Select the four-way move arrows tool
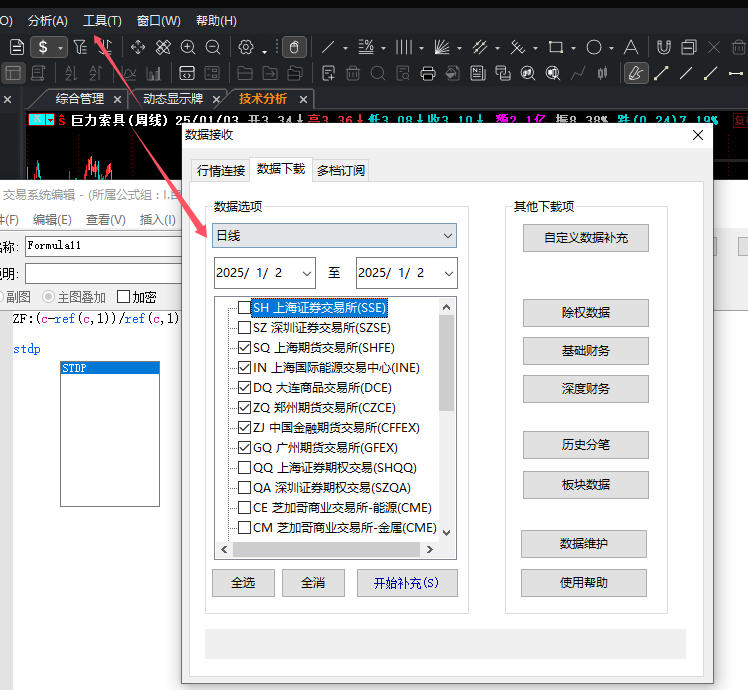Image resolution: width=748 pixels, height=690 pixels. pos(138,47)
